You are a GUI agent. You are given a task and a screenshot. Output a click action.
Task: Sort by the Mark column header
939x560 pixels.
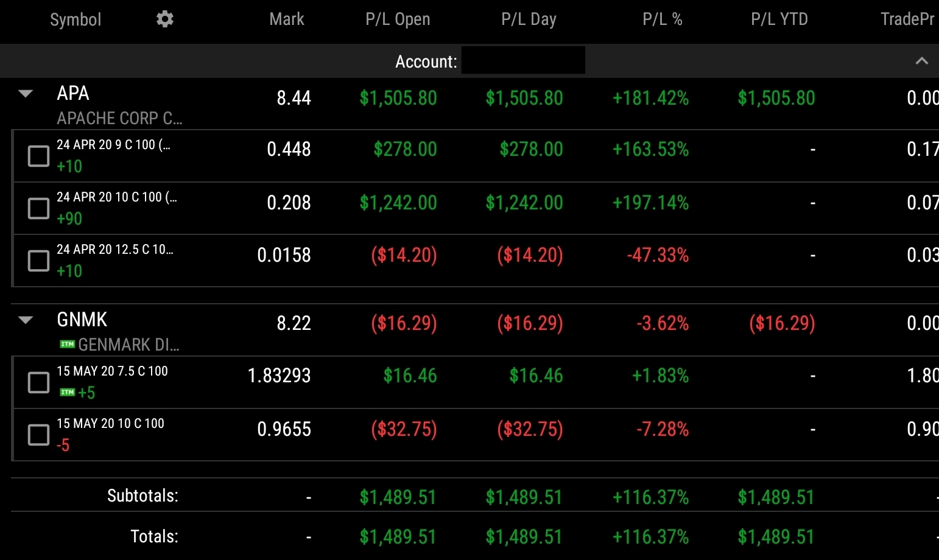point(286,19)
